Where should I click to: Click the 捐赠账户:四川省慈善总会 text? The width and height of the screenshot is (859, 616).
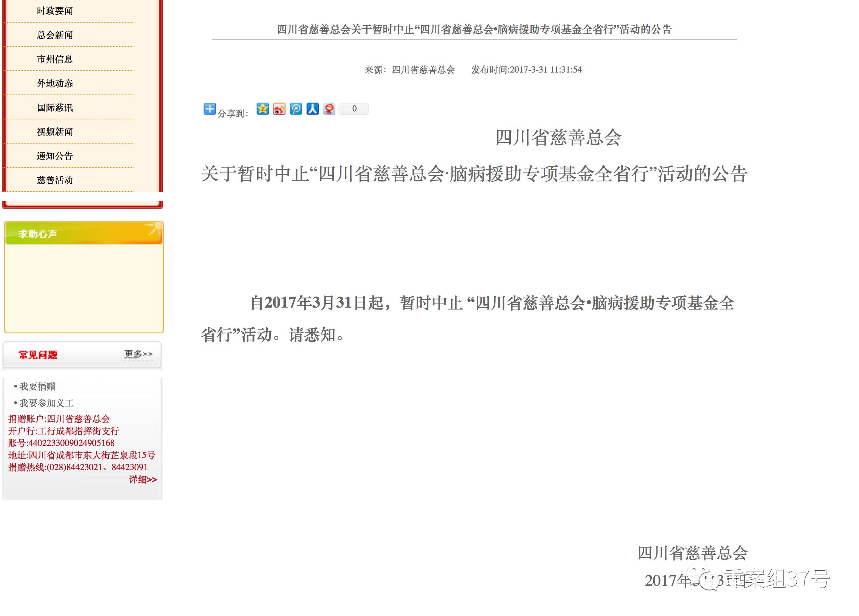59,419
